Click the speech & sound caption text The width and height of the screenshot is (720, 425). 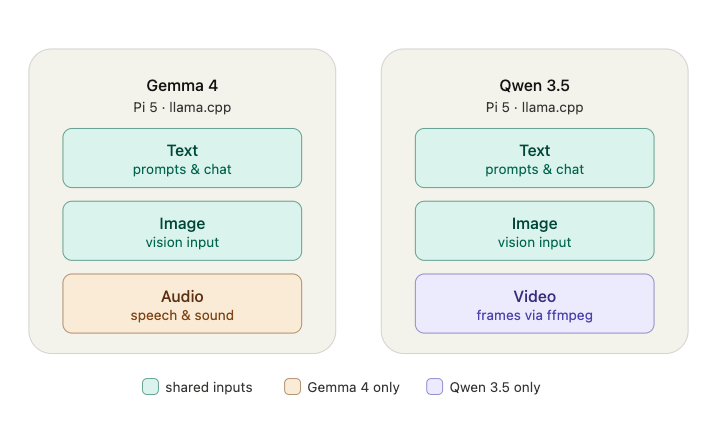[x=182, y=315]
